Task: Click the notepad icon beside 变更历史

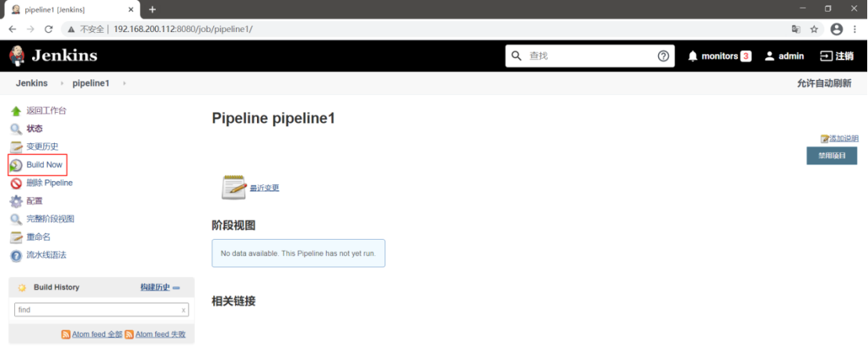Action: coord(16,147)
